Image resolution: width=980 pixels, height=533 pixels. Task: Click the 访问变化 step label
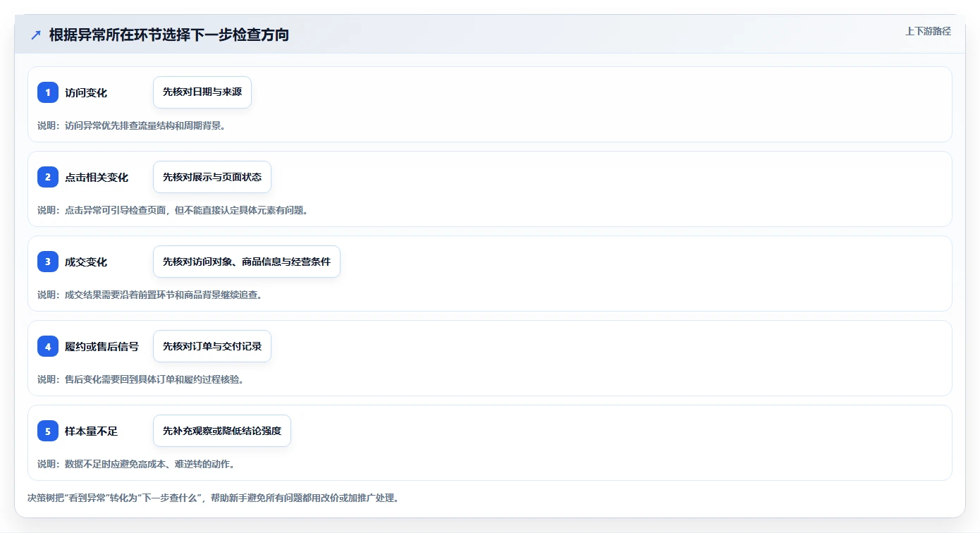(86, 92)
